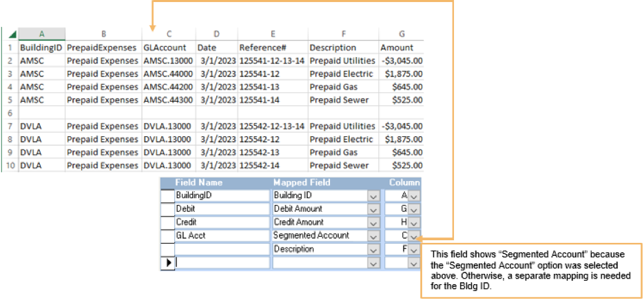644x300 pixels.
Task: Click header cell 'GLAccount'
Action: tap(169, 47)
